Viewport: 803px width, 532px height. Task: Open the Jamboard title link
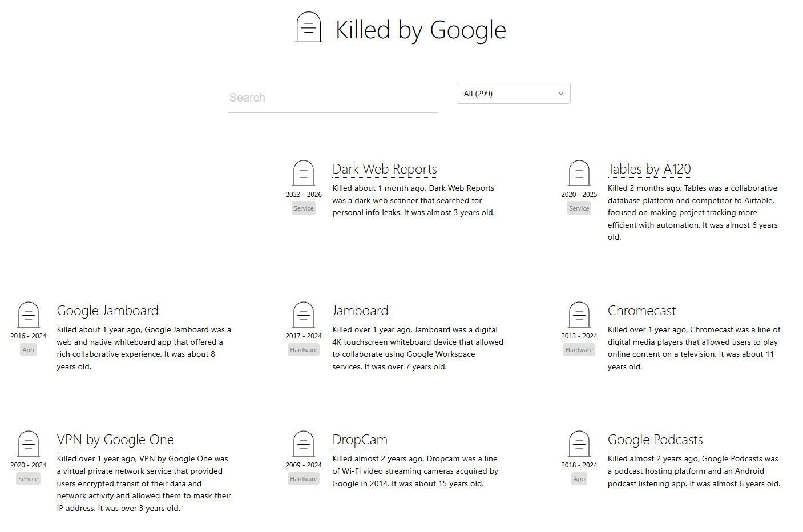tap(360, 311)
